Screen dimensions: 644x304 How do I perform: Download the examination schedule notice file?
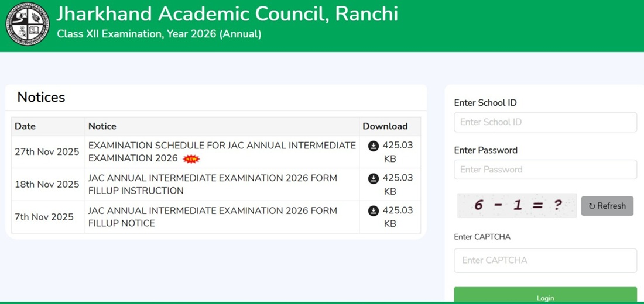374,146
